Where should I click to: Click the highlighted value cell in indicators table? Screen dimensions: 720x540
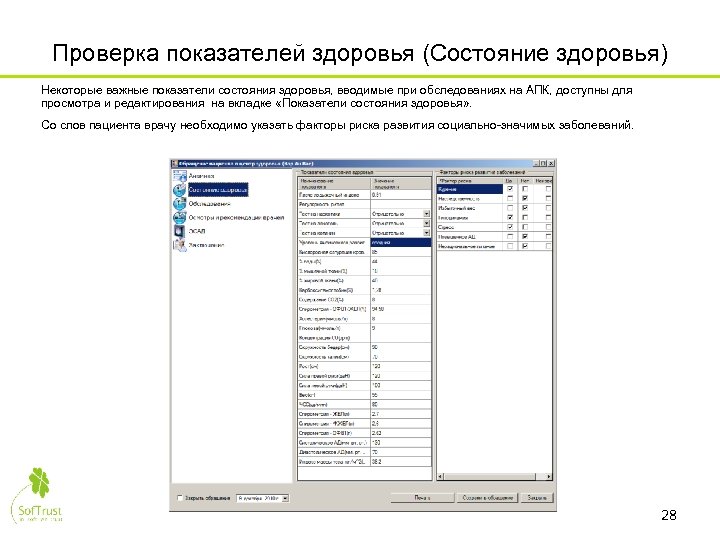(x=401, y=242)
